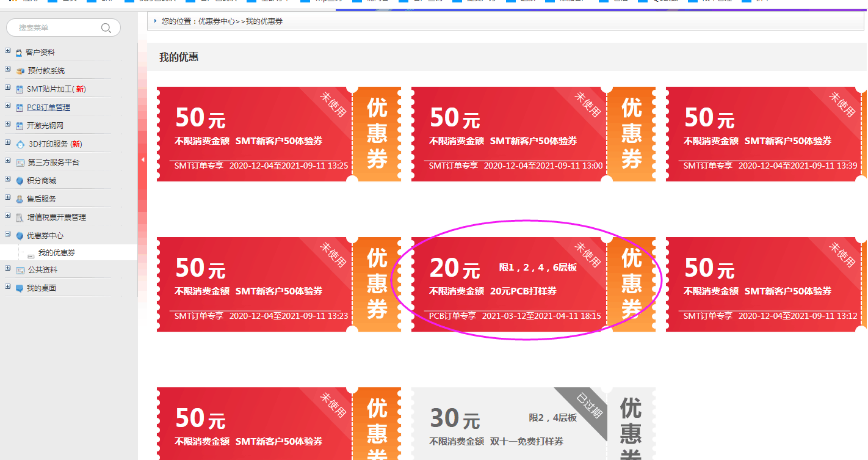Click the 我的桌面 chat bubble icon
Screen dimensions: 868x460
20,288
